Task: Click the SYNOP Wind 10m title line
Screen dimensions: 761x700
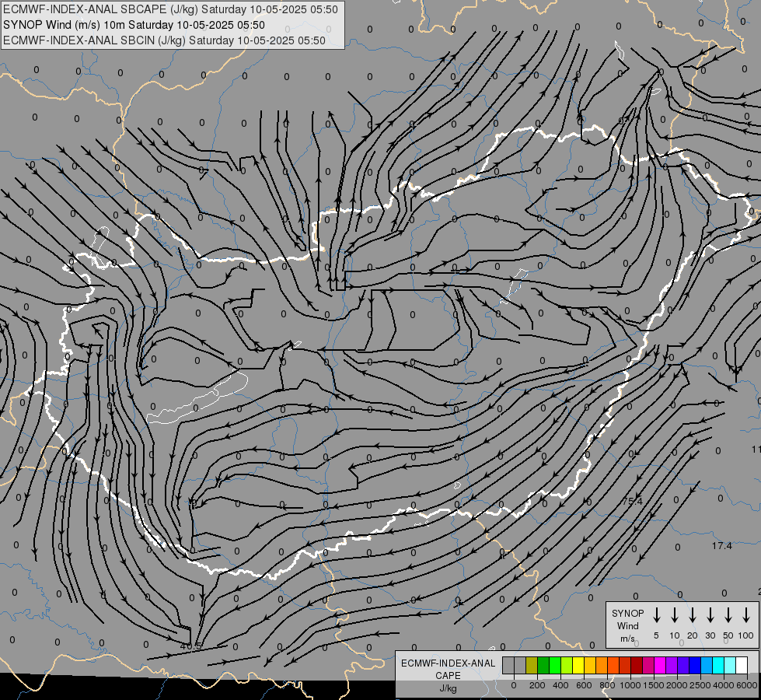Action: tap(134, 25)
